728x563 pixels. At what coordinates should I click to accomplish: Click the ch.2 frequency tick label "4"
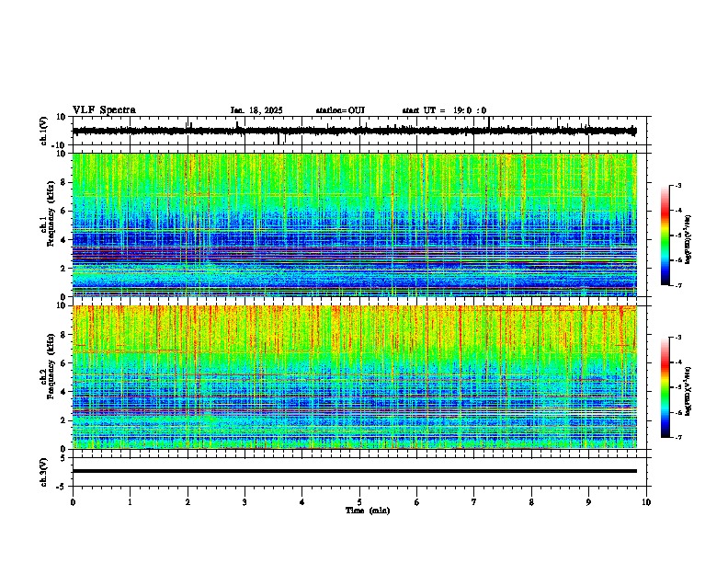click(x=63, y=392)
